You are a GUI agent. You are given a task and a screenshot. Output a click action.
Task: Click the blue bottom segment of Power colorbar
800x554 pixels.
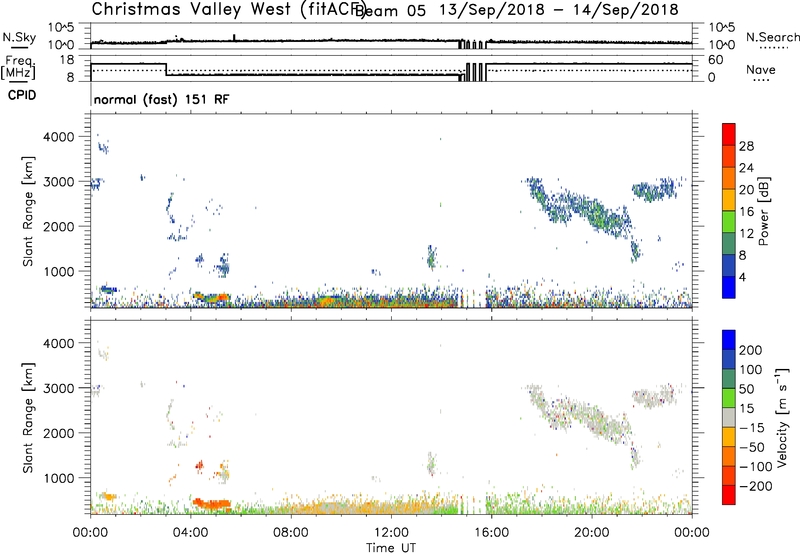point(729,287)
